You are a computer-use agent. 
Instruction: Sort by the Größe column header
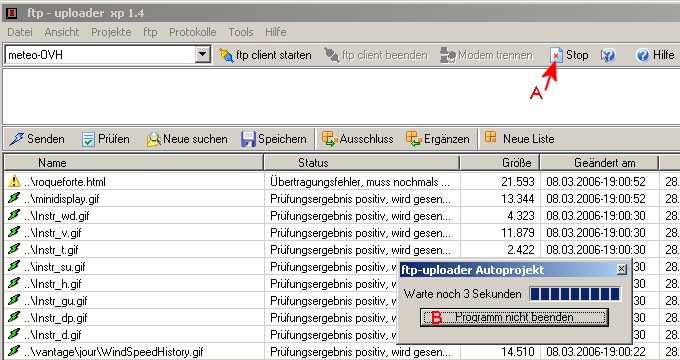500,163
